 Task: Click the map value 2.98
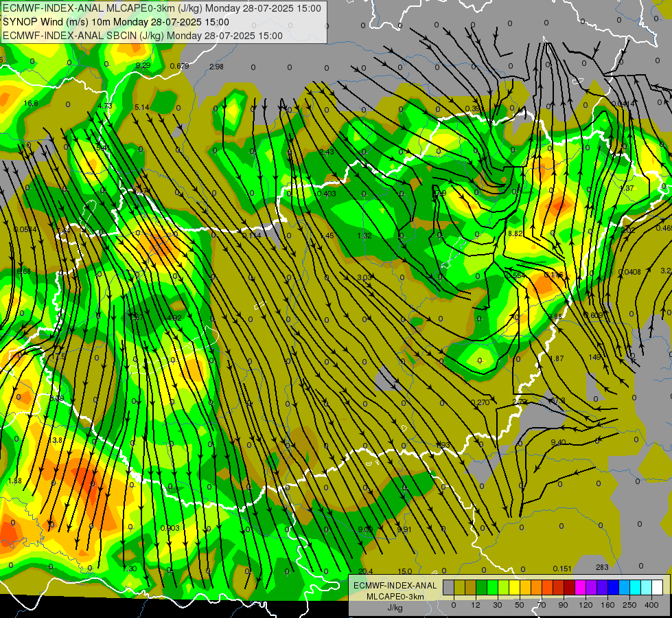tap(216, 67)
